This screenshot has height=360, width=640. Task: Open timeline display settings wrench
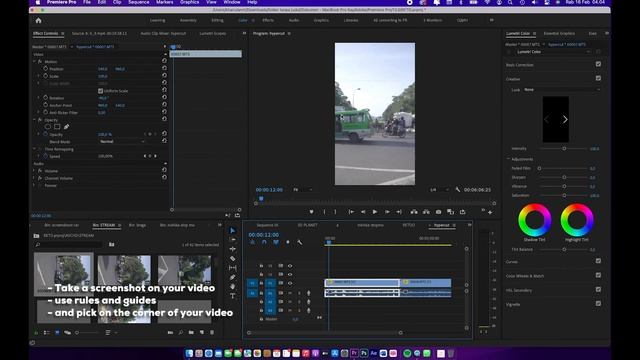[x=300, y=242]
